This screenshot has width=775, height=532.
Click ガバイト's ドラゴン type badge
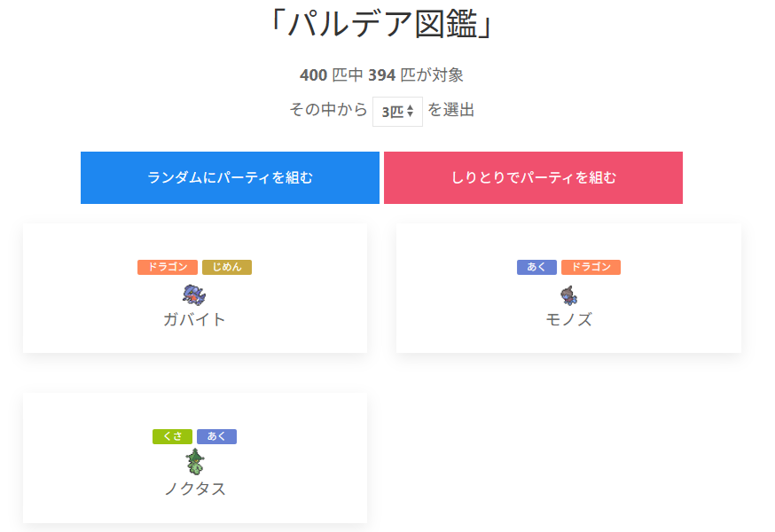tap(168, 267)
